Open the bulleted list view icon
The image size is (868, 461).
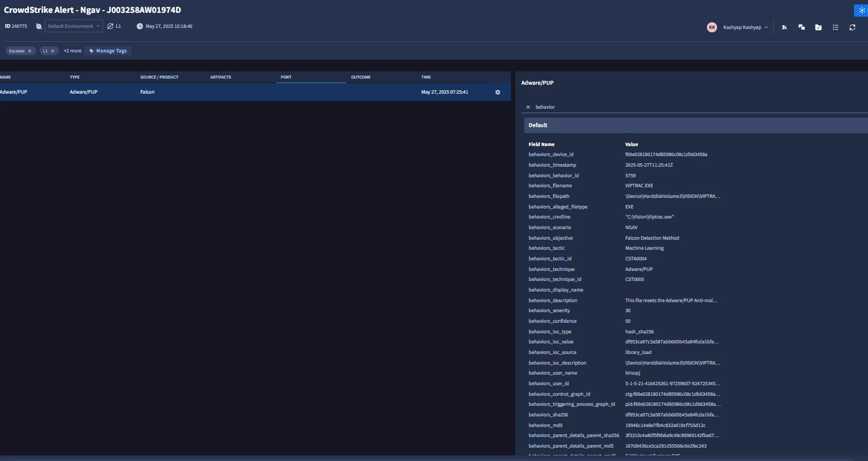(x=835, y=27)
